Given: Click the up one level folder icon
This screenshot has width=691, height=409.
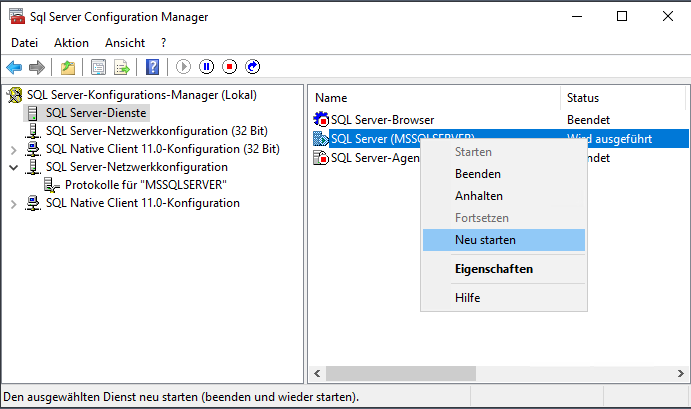Looking at the screenshot, I should (x=67, y=67).
